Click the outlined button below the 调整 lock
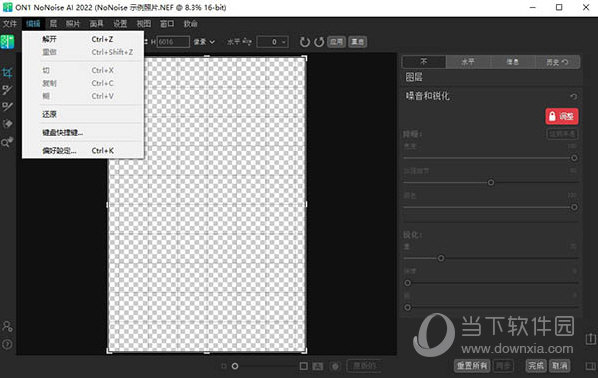 (x=563, y=134)
